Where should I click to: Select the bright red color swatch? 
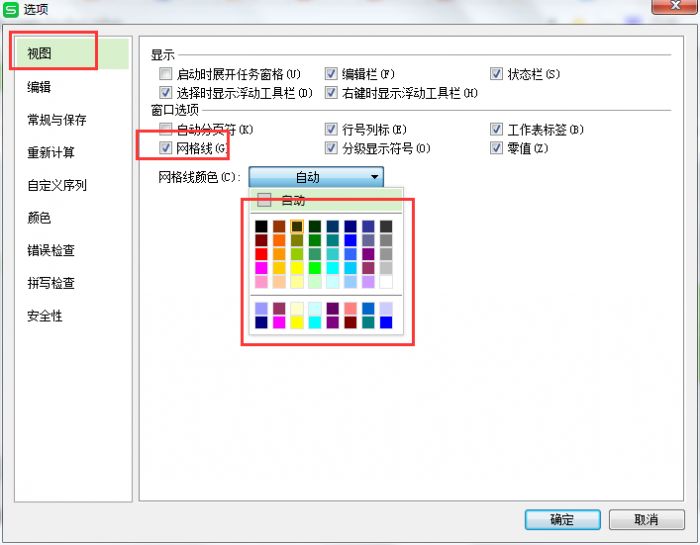261,254
